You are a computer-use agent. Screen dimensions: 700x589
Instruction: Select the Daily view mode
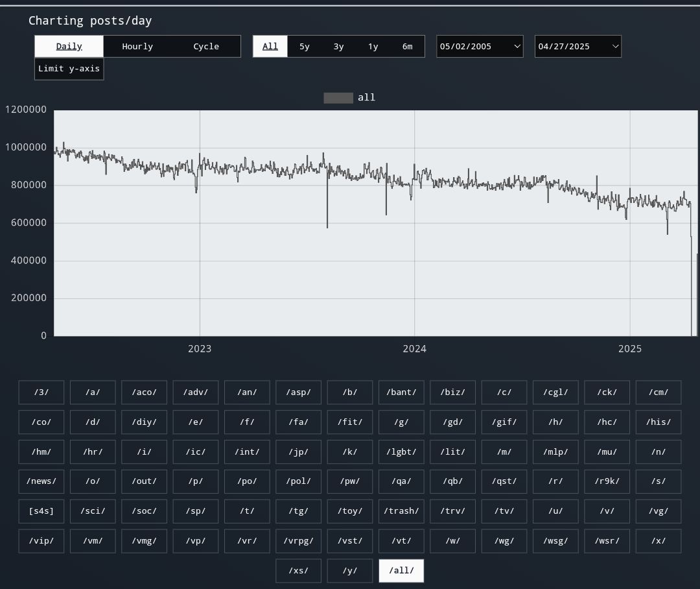pos(69,47)
